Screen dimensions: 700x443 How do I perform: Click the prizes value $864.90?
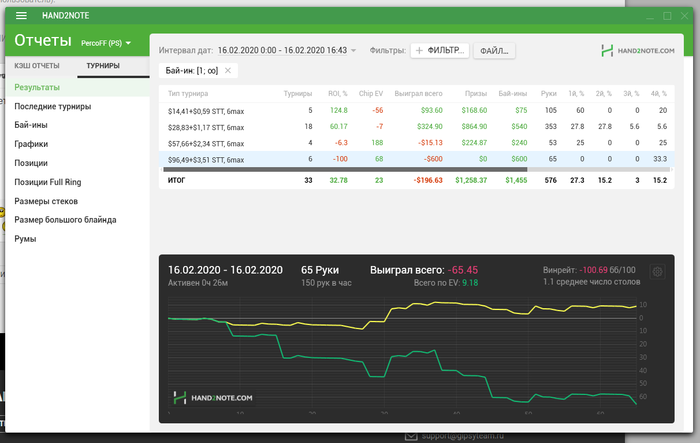pyautogui.click(x=474, y=126)
